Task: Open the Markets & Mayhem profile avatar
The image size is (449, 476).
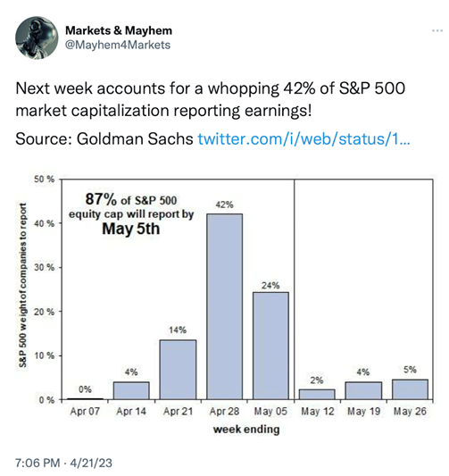Action: [37, 38]
